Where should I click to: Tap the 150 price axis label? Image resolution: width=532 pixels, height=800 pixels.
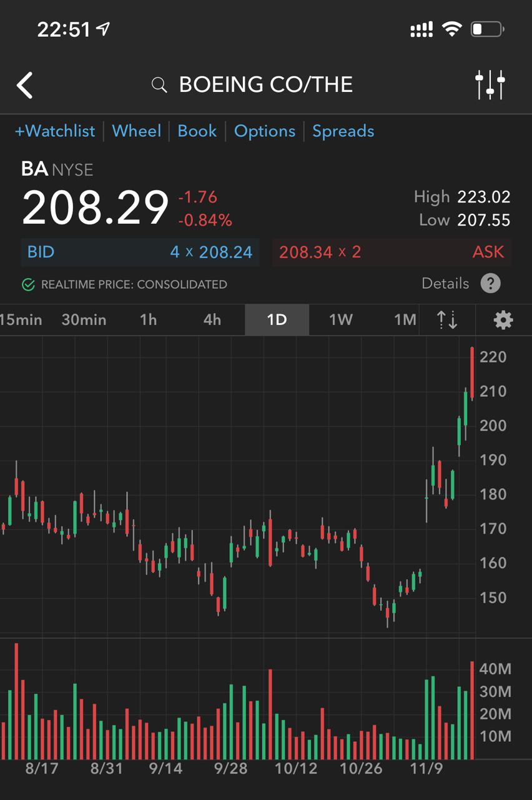[493, 598]
